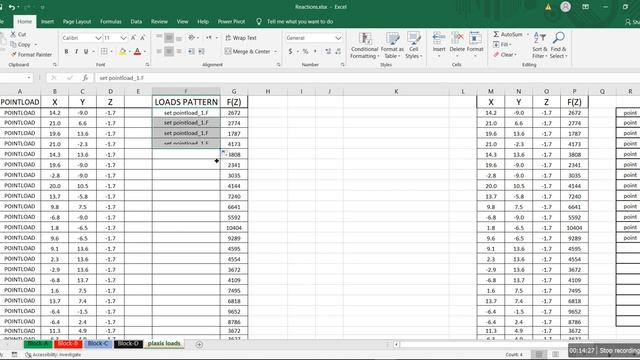Viewport: 640px width, 360px height.
Task: Click the Insert cells icon
Action: (x=439, y=38)
